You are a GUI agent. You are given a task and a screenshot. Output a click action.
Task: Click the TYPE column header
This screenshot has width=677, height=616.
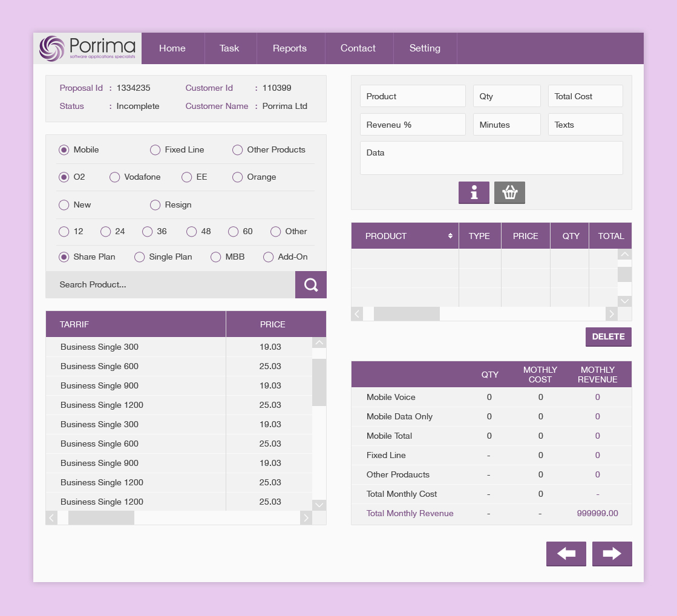coord(480,236)
